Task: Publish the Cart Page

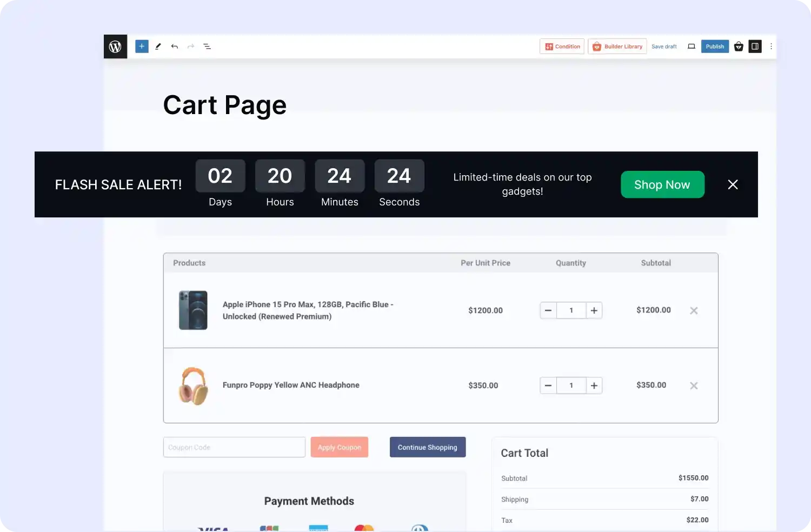Action: [x=715, y=46]
